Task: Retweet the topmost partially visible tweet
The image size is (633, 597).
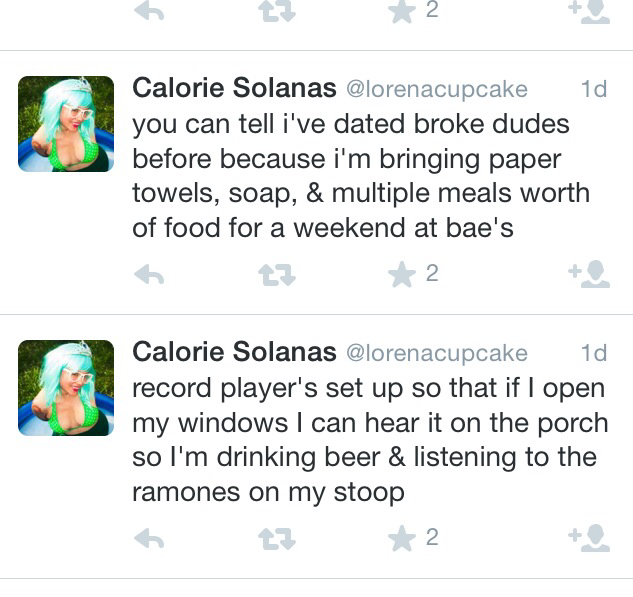Action: 277,12
